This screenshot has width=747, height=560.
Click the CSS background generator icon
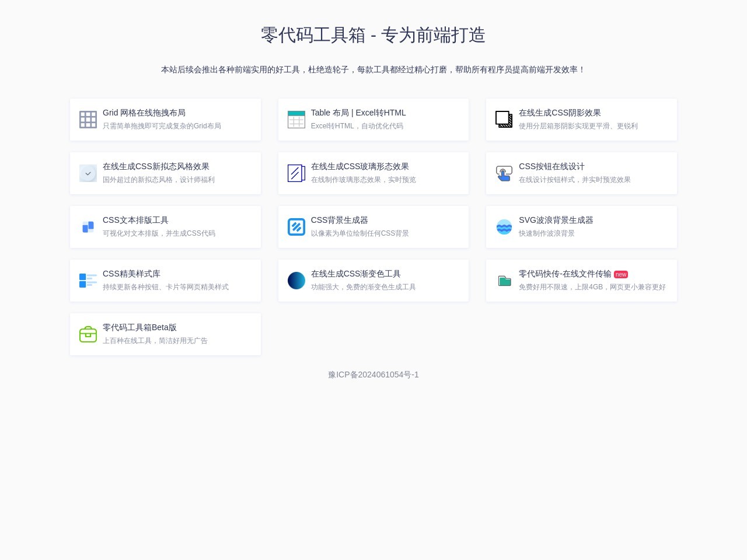tap(296, 227)
